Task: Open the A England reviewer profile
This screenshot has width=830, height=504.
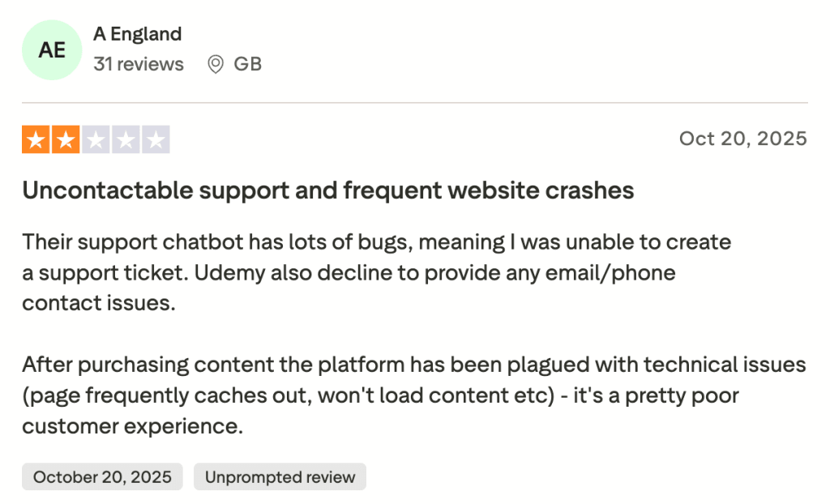Action: 137,34
